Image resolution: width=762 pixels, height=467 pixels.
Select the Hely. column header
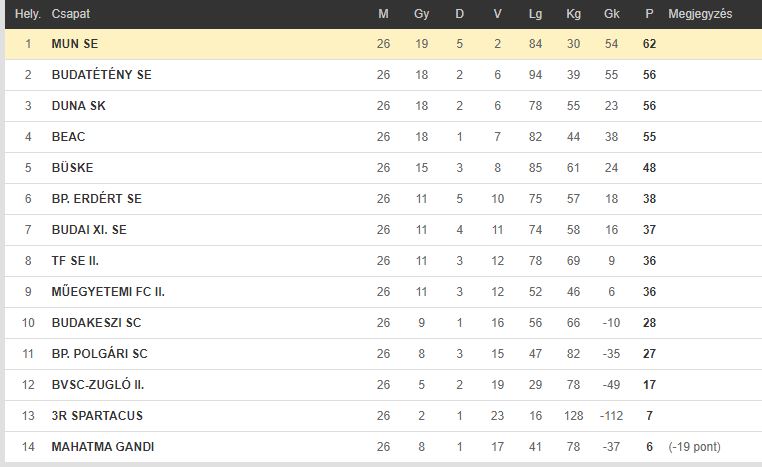[x=28, y=14]
